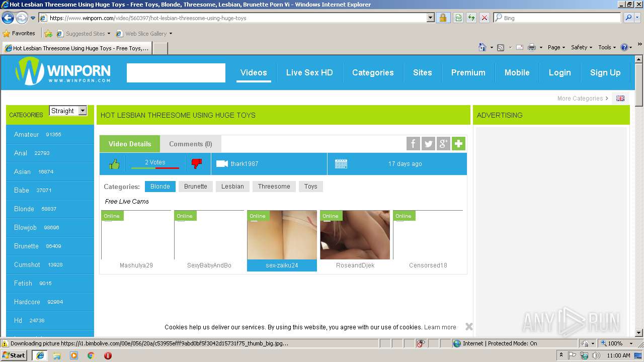
Task: Open Chrome from the taskbar
Action: [x=91, y=355]
